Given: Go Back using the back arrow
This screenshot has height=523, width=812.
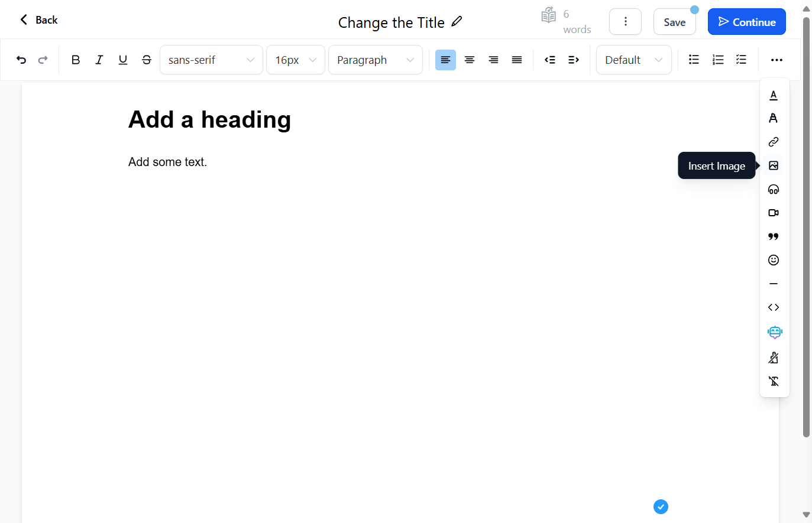Looking at the screenshot, I should 38,20.
